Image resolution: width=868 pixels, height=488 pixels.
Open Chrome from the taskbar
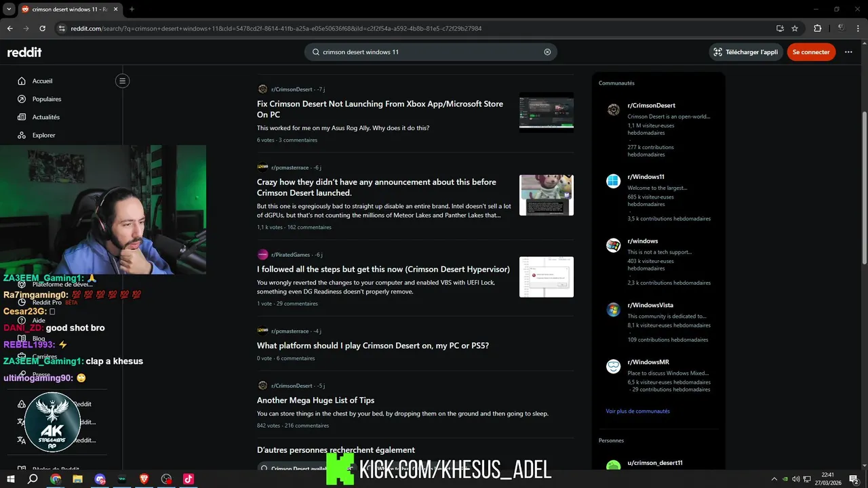(56, 479)
